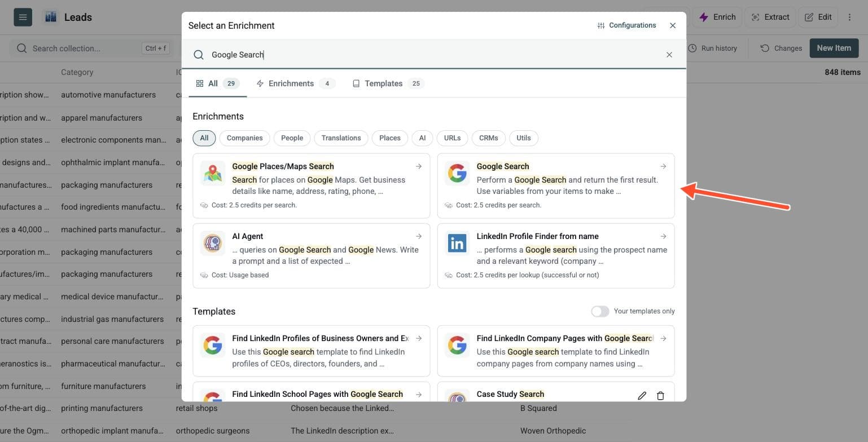Click the New Item button

tap(834, 48)
